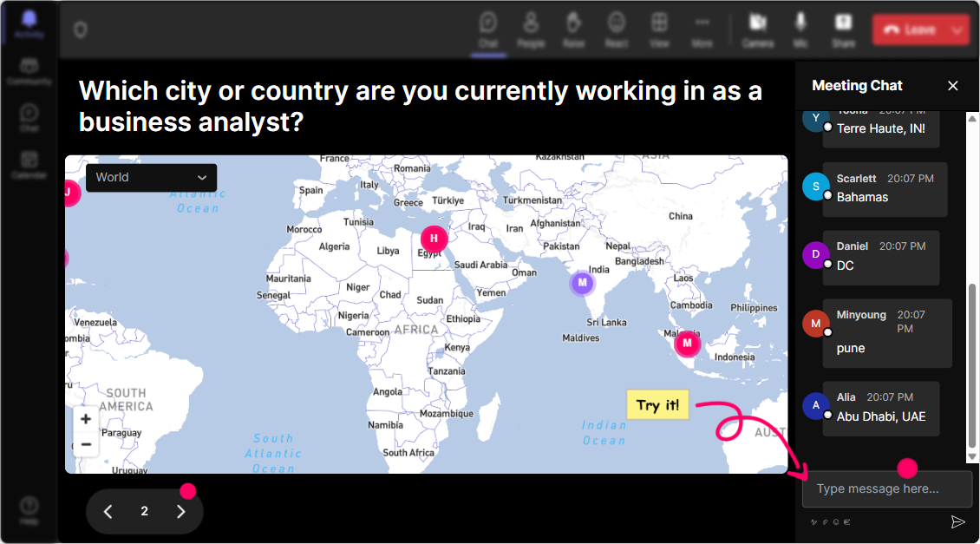Click the slide number 2 indicator
Image resolution: width=980 pixels, height=544 pixels.
pos(144,512)
